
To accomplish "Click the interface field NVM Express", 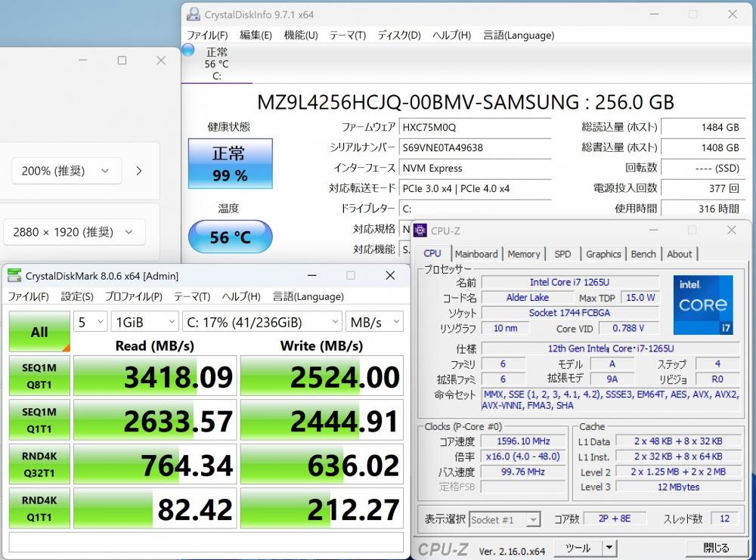I will [475, 169].
